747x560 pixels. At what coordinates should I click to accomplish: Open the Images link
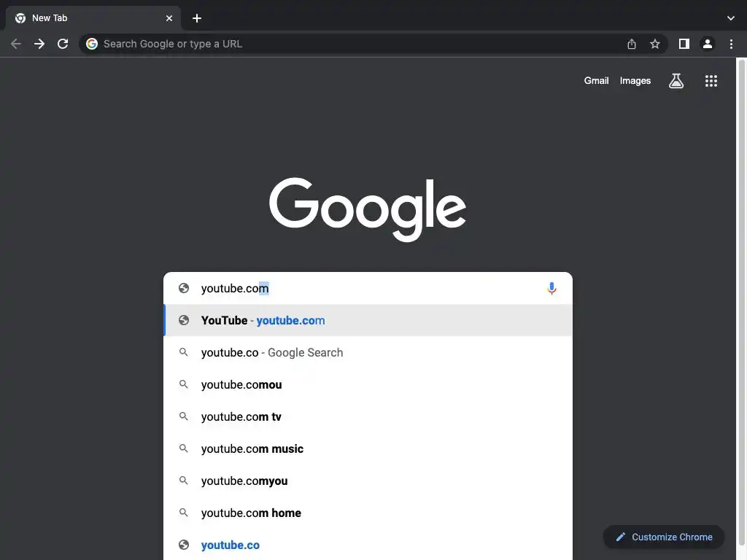point(635,81)
